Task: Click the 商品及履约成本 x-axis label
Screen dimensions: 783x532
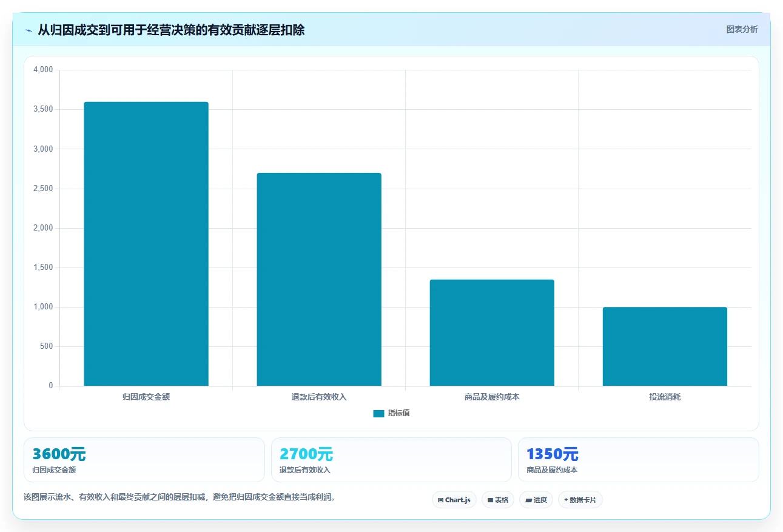Action: point(492,397)
